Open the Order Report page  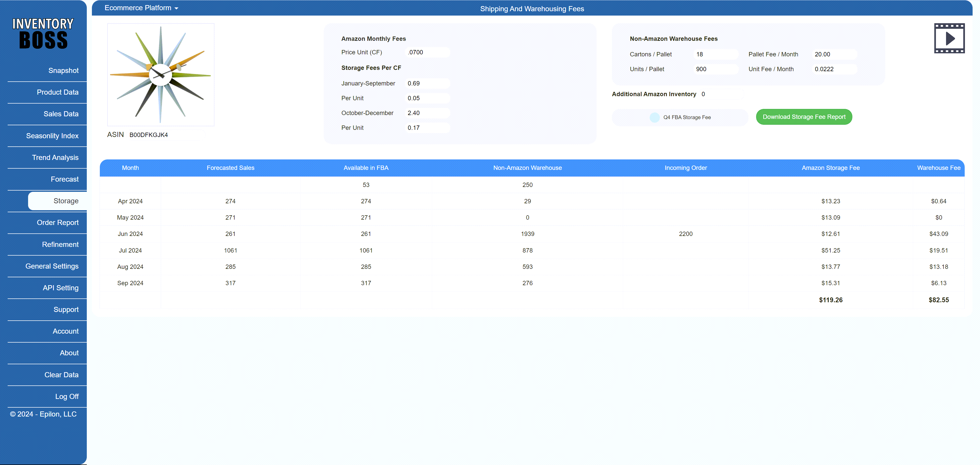coord(57,222)
